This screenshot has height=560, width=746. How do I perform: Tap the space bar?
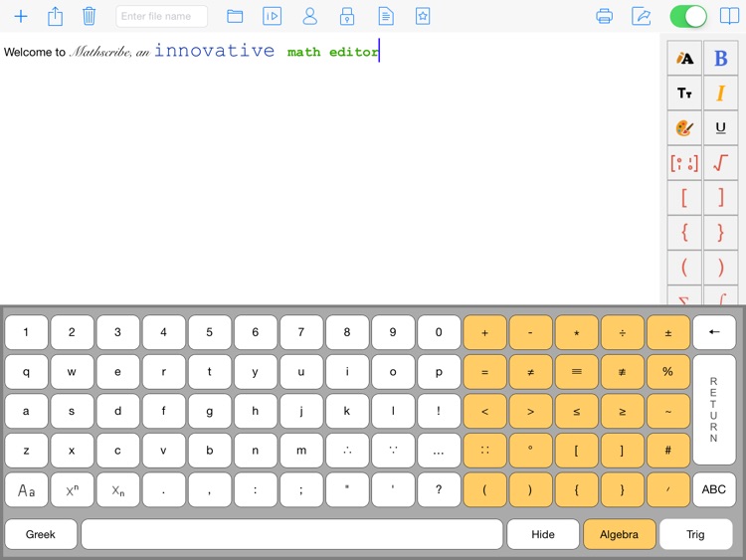click(292, 534)
